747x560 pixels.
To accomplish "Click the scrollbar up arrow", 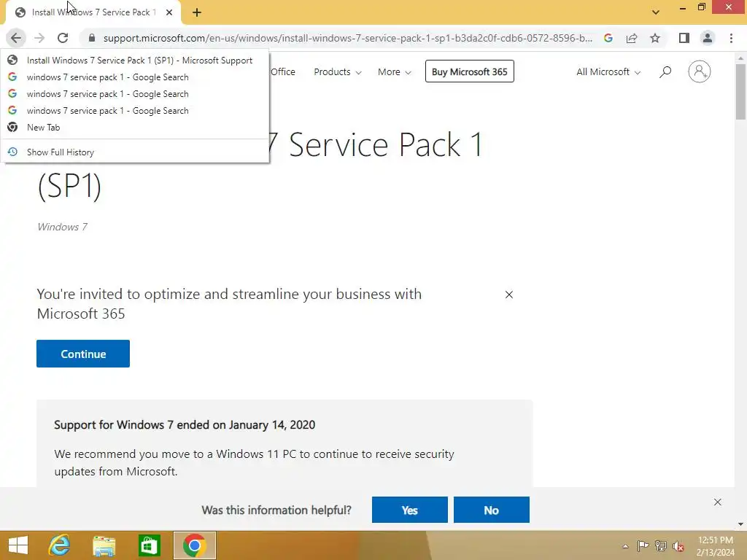I will pos(740,58).
